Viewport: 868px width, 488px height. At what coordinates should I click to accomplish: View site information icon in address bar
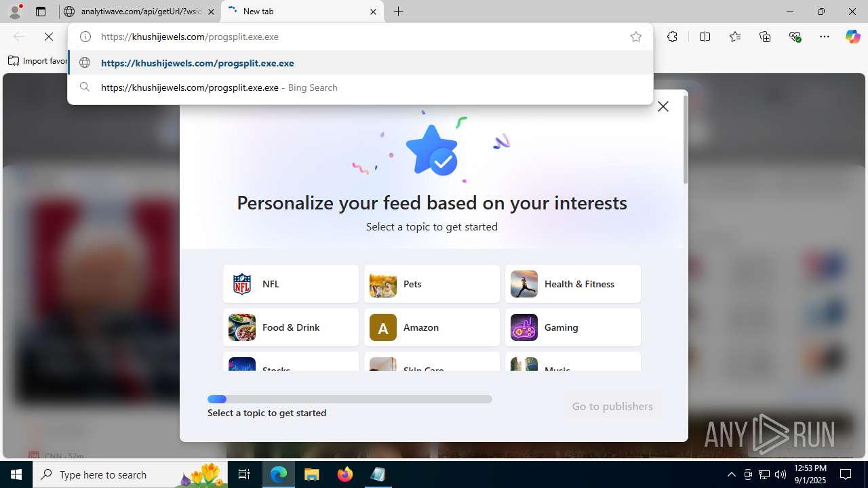(x=85, y=37)
